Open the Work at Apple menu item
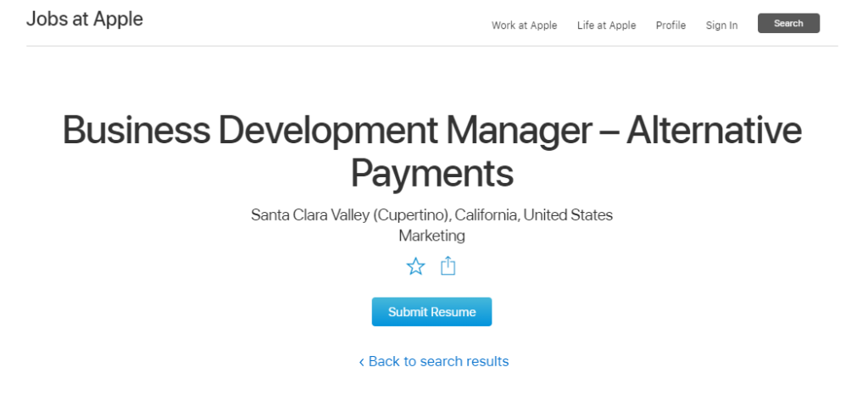The image size is (868, 395). 524,25
